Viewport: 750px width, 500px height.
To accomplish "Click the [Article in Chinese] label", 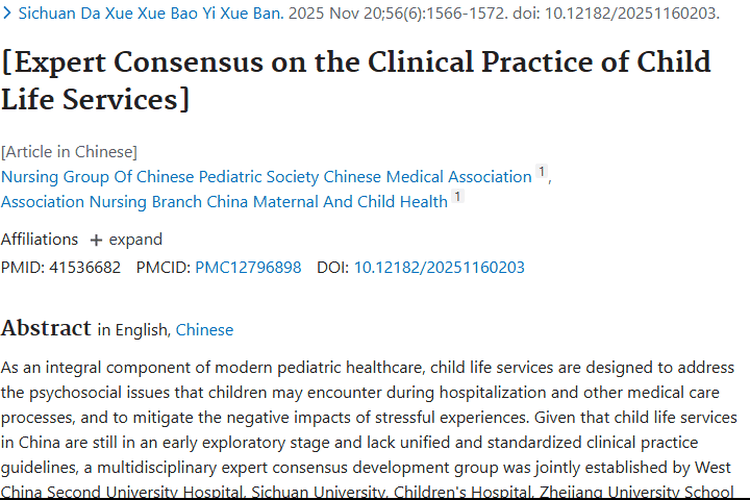I will (69, 152).
